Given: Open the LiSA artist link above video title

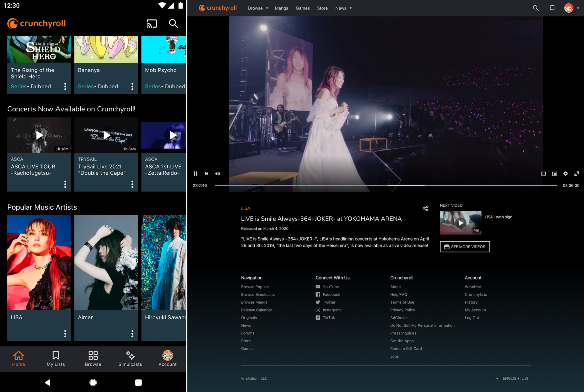Looking at the screenshot, I should tap(245, 208).
